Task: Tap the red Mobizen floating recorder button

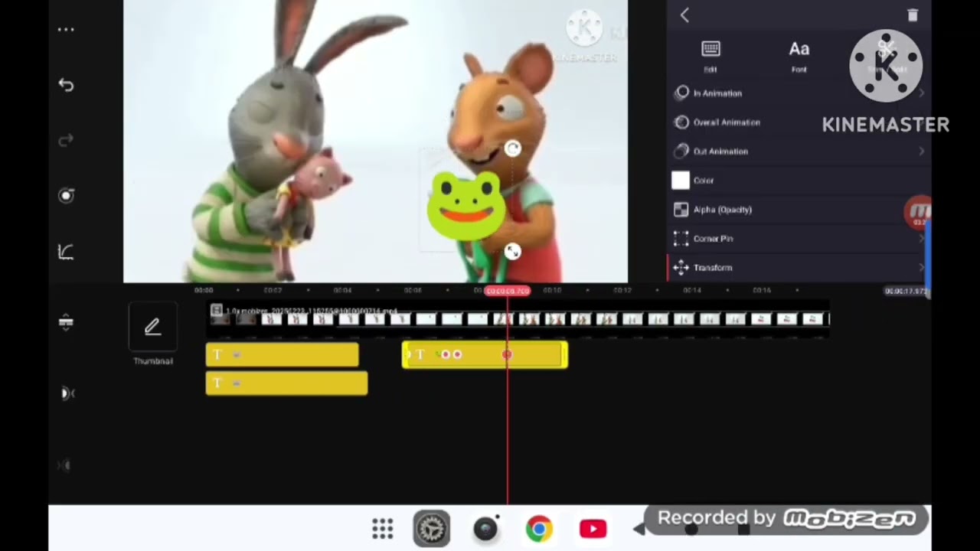Action: 917,212
